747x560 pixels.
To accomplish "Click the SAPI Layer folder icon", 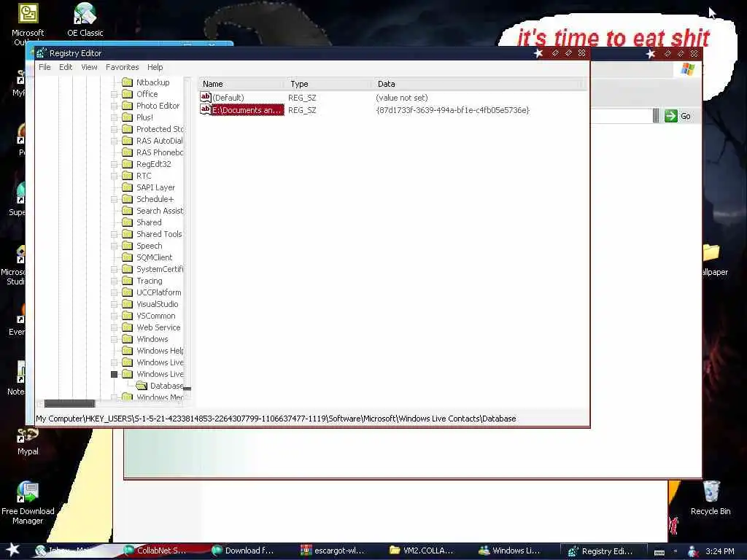I will coord(127,187).
